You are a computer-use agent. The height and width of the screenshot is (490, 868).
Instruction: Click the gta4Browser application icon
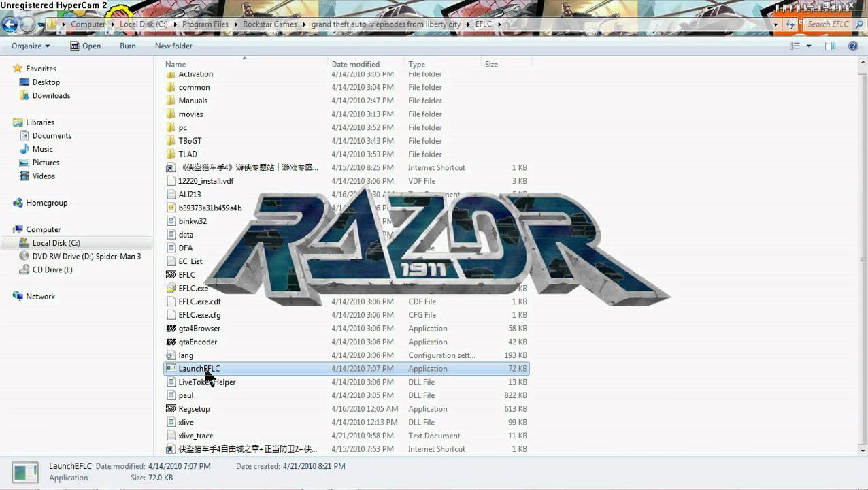(x=171, y=329)
